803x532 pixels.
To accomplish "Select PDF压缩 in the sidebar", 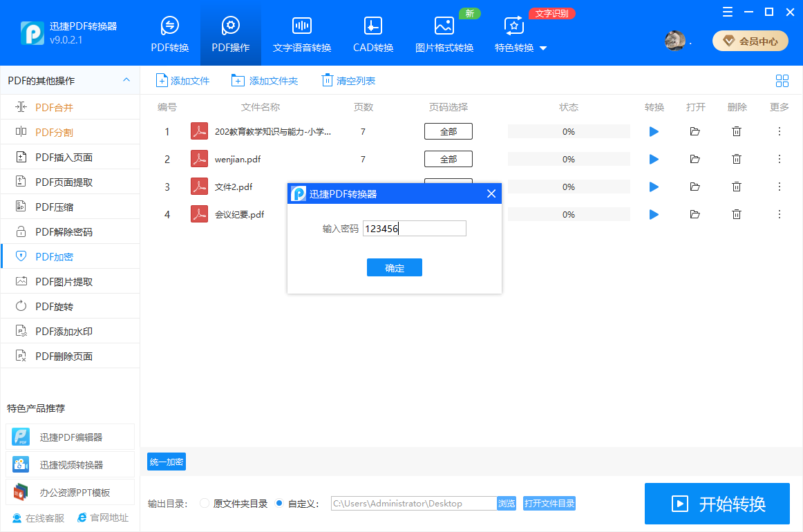I will click(70, 207).
